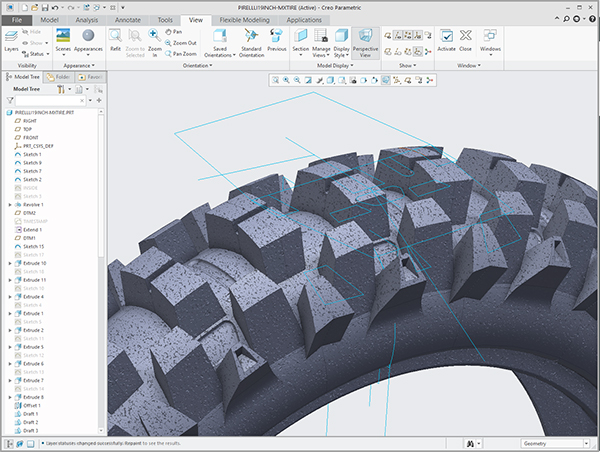This screenshot has width=600, height=452.
Task: Toggle spin center in graphics toolbar
Action: [x=430, y=80]
